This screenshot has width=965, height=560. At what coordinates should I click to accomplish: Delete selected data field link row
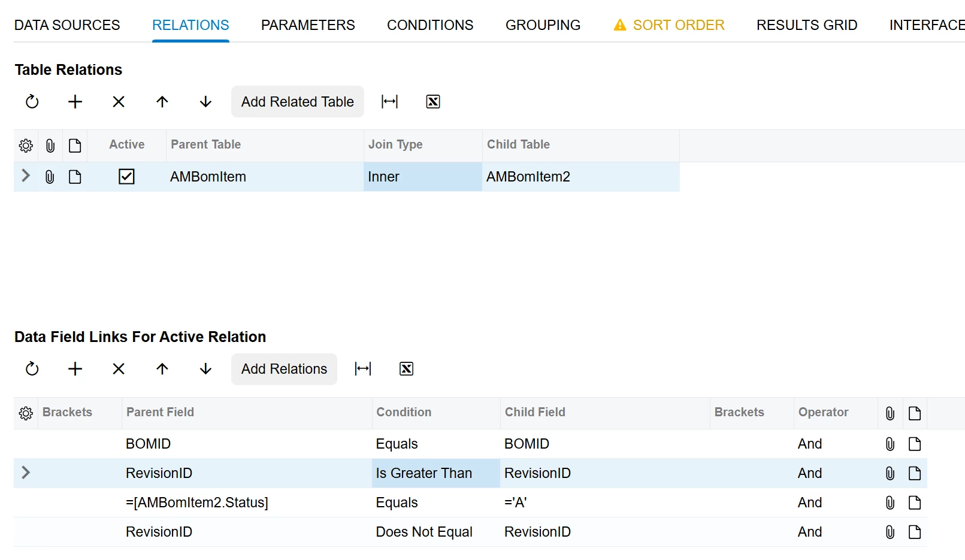point(119,369)
